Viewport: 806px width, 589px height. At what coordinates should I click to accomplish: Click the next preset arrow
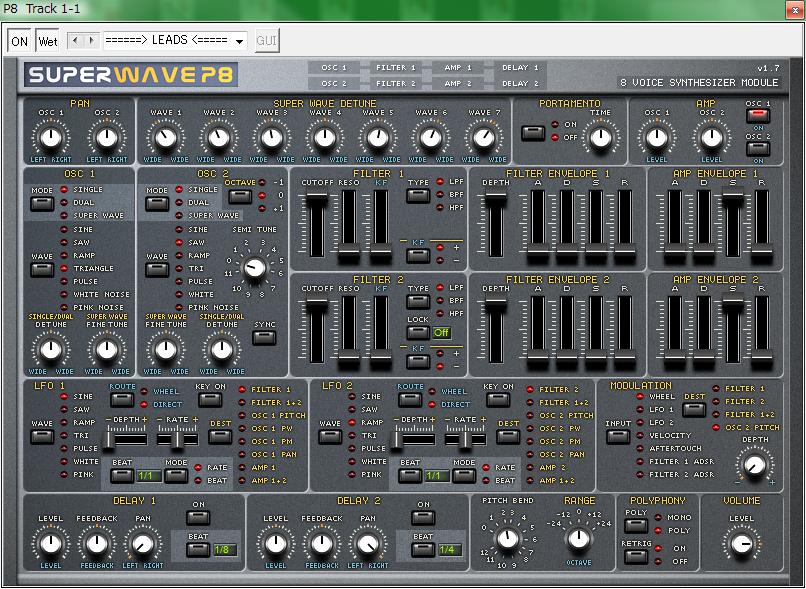point(91,41)
